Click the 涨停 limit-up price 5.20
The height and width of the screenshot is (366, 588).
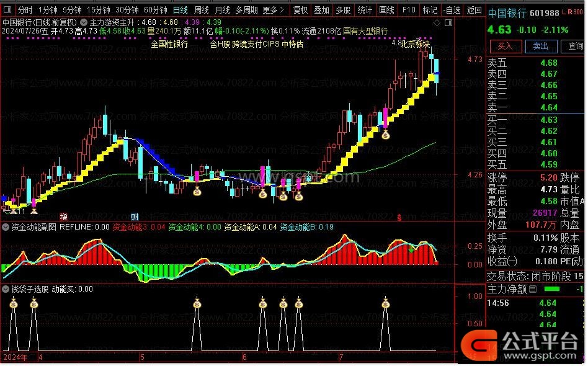tap(549, 177)
